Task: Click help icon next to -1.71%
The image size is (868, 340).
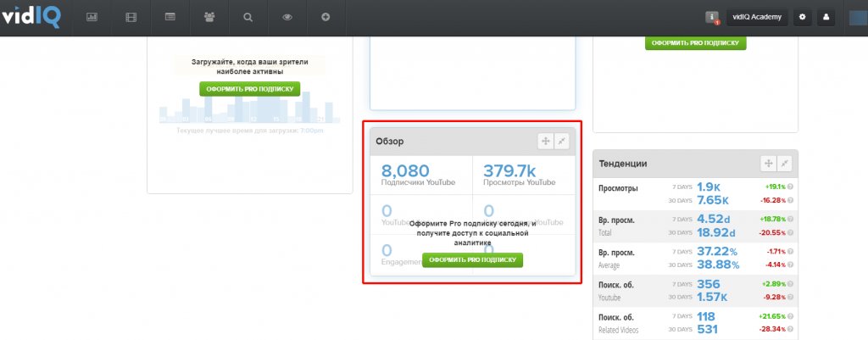Action: (791, 252)
